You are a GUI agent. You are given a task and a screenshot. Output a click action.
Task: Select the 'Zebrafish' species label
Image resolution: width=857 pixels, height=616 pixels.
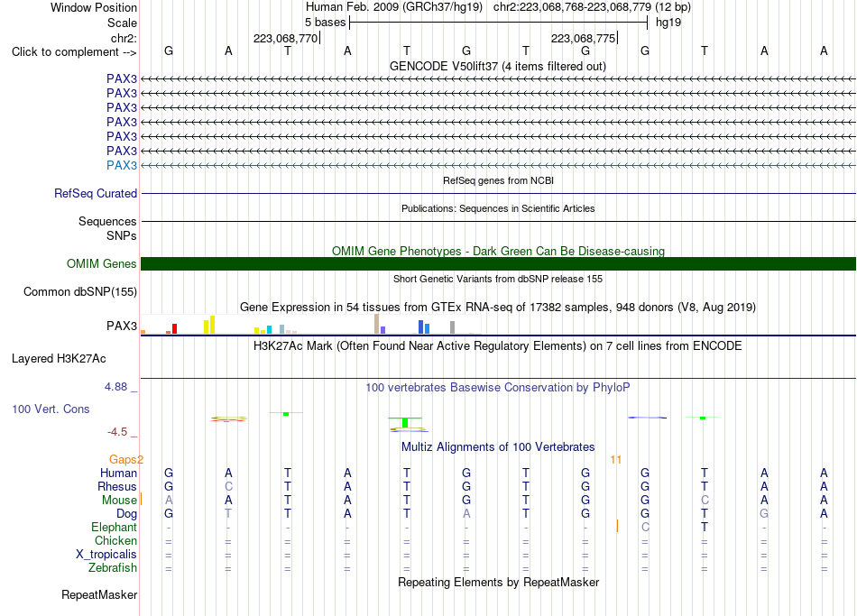(x=113, y=567)
